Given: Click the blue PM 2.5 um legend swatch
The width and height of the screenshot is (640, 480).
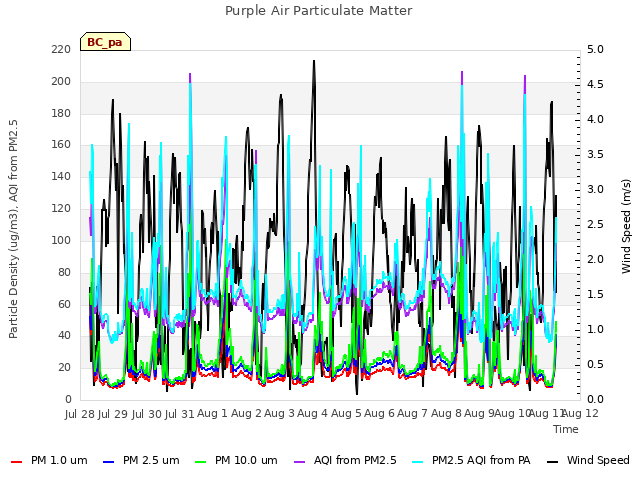Looking at the screenshot, I should (x=108, y=462).
